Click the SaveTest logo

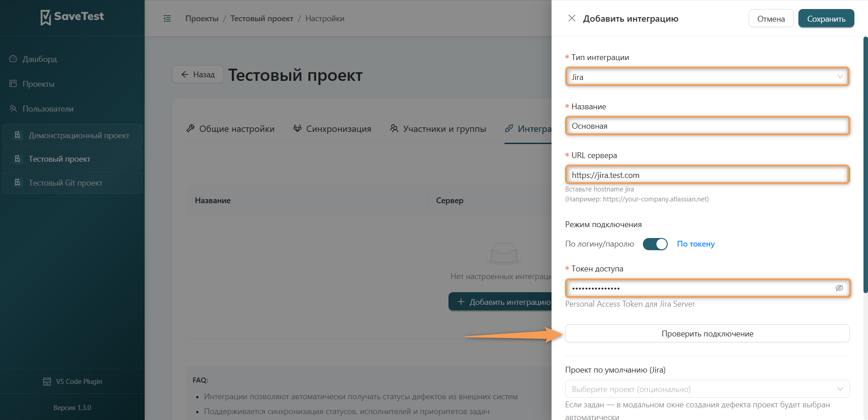point(72,17)
